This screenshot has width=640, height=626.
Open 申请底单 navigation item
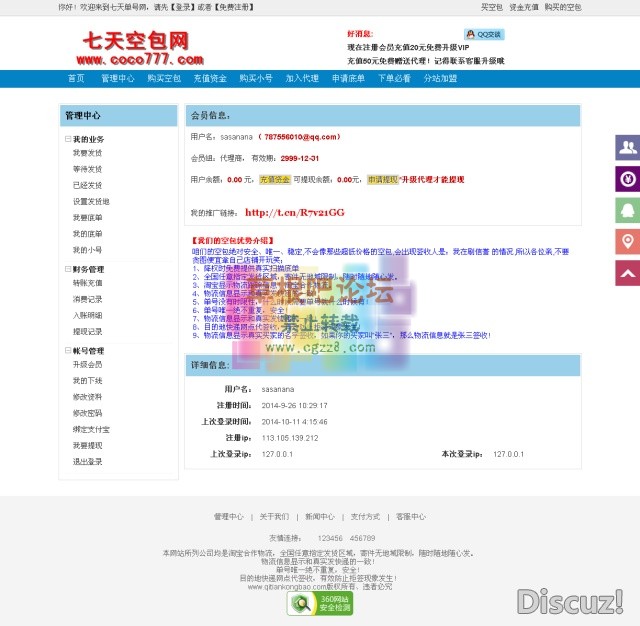348,78
